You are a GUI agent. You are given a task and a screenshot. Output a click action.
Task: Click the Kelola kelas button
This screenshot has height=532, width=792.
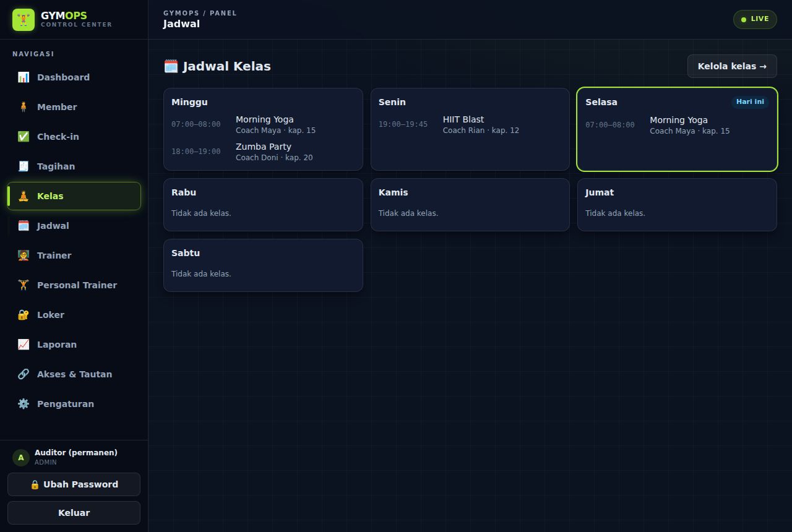[x=732, y=66]
